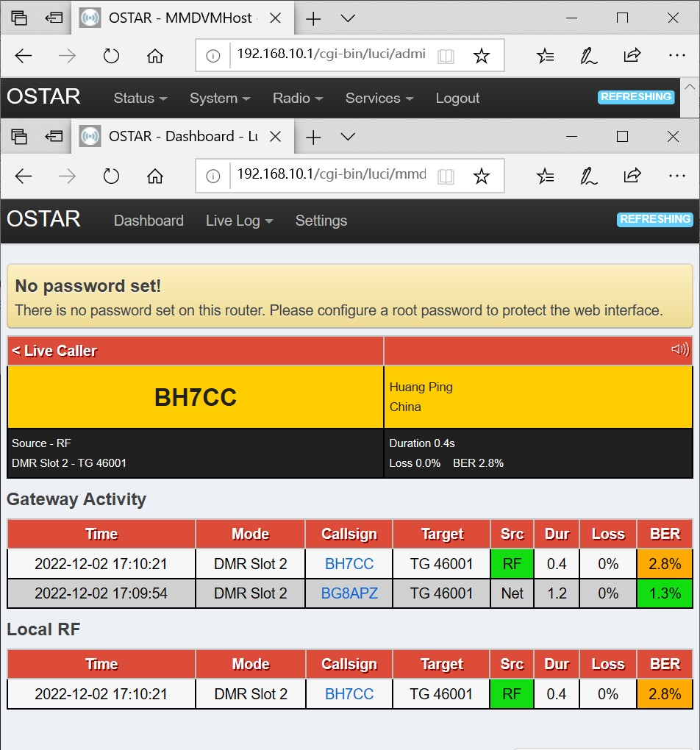Click the home icon in the Dashboard window

click(154, 176)
